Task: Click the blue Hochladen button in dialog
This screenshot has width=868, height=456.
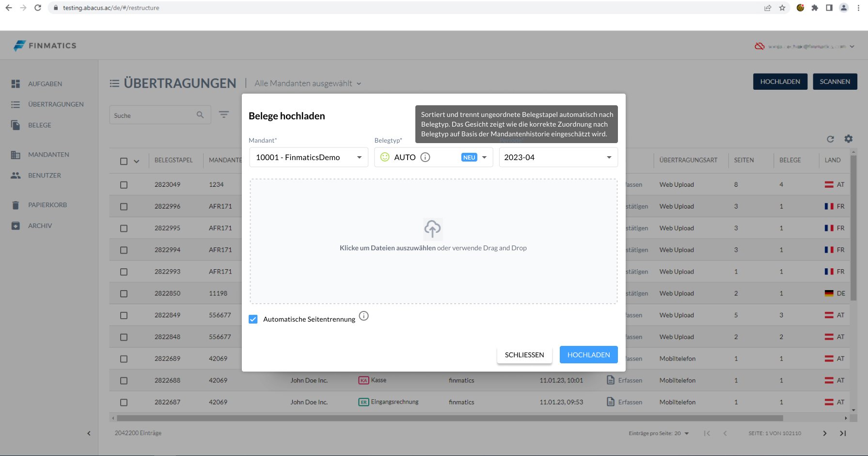Action: pos(588,355)
